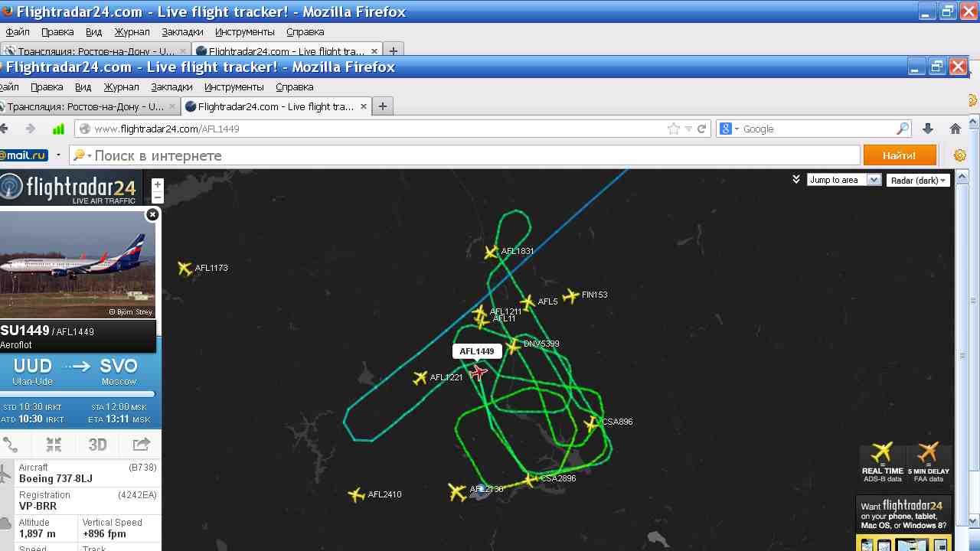Open the Вид menu in front window
Screen dimensions: 980x551
pyautogui.click(x=83, y=86)
